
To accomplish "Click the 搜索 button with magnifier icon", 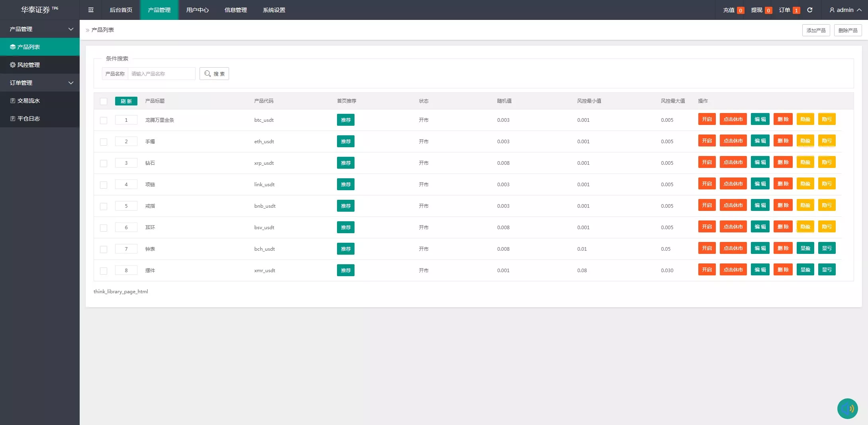I will point(214,74).
